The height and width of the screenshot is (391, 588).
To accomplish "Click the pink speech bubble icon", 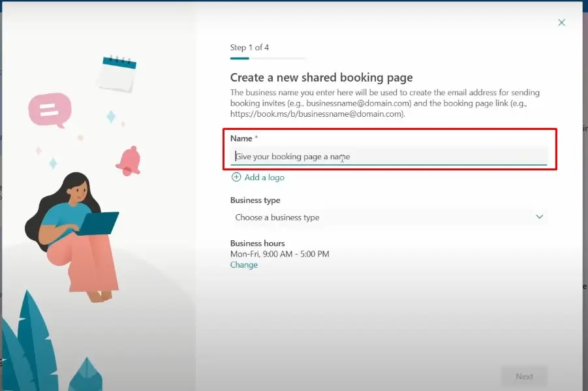I will tap(49, 109).
